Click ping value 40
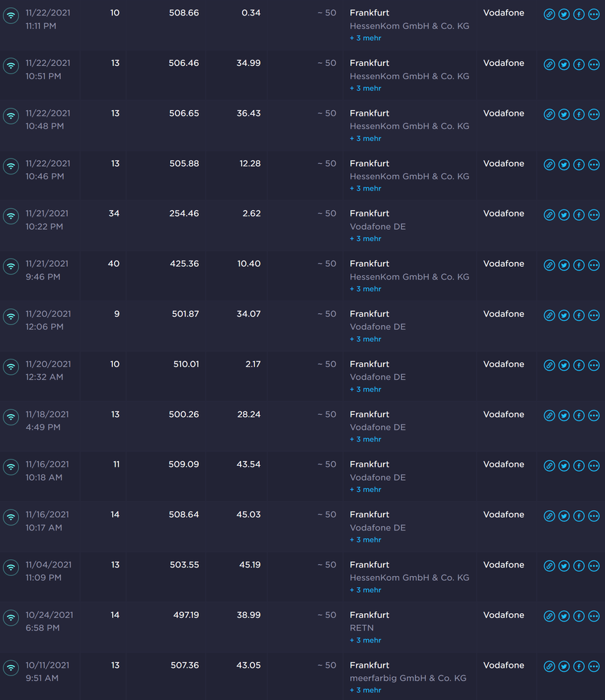 pyautogui.click(x=113, y=264)
